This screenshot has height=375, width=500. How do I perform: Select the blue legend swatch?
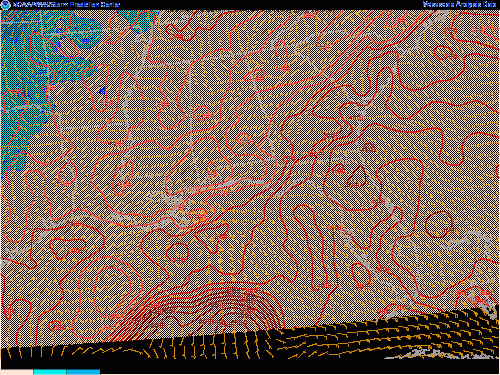pos(83,372)
